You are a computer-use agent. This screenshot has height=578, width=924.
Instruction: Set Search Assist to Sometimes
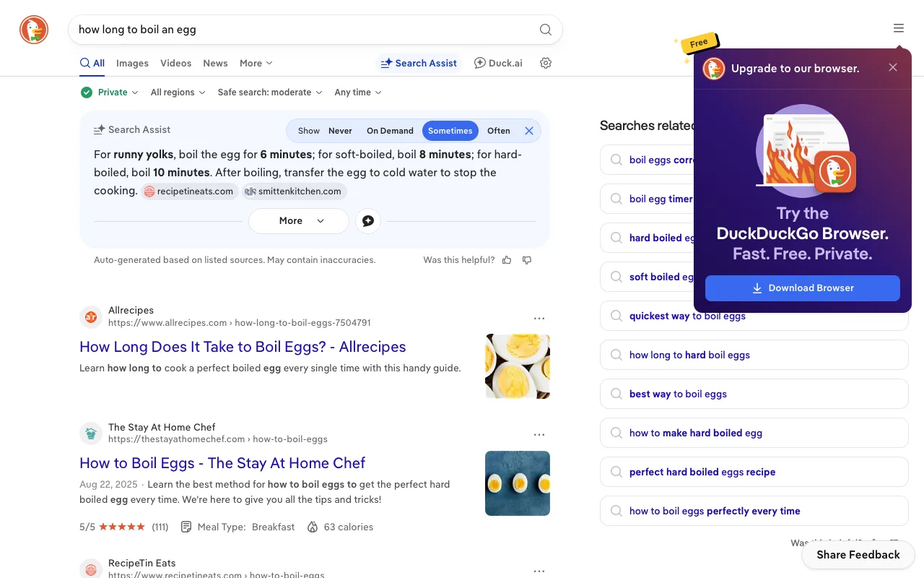(x=450, y=131)
